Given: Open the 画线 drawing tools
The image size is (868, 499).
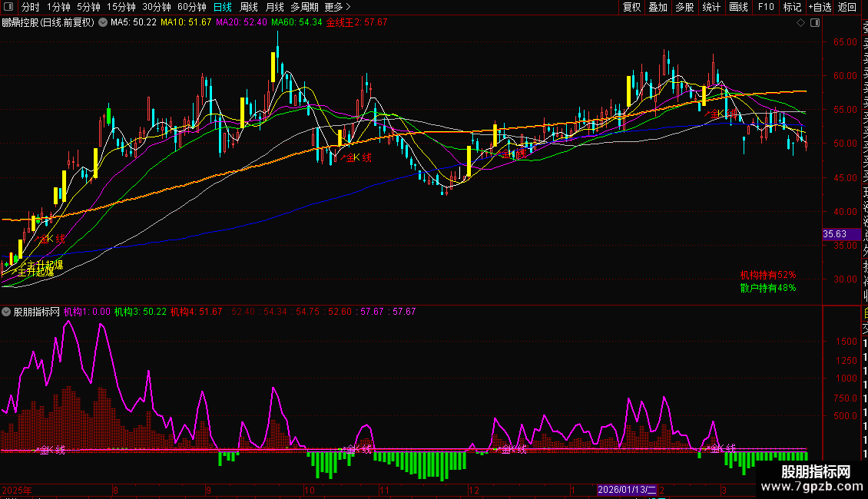Looking at the screenshot, I should pyautogui.click(x=738, y=7).
